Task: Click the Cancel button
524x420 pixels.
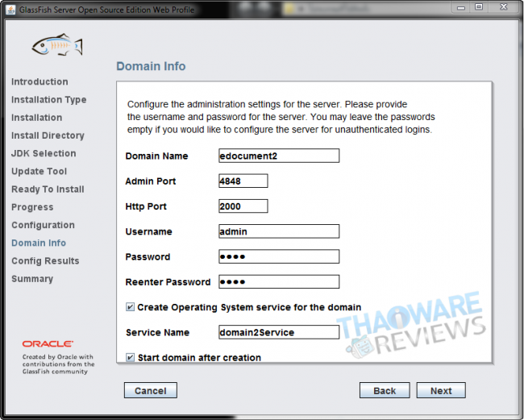Action: pos(151,390)
